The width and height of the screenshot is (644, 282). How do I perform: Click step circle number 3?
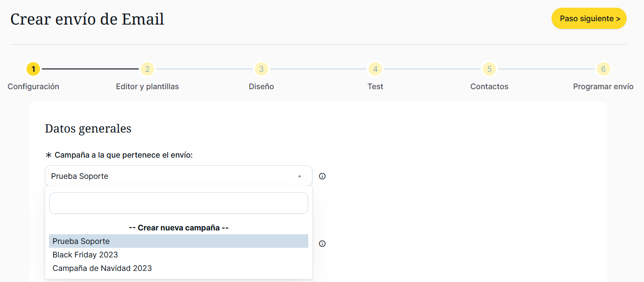(261, 69)
